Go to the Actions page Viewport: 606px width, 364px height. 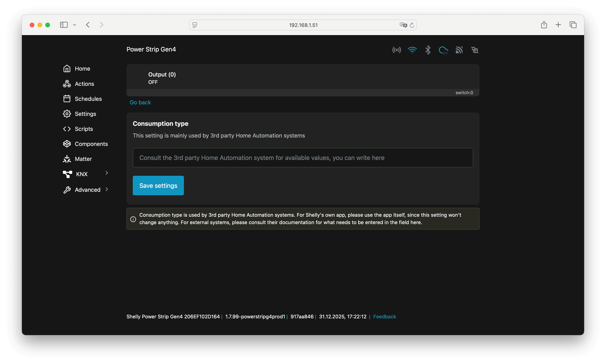pyautogui.click(x=84, y=84)
